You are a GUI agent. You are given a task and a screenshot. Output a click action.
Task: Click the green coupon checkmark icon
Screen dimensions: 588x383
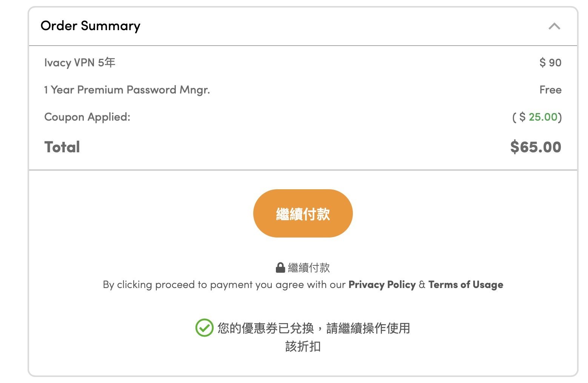pos(204,328)
